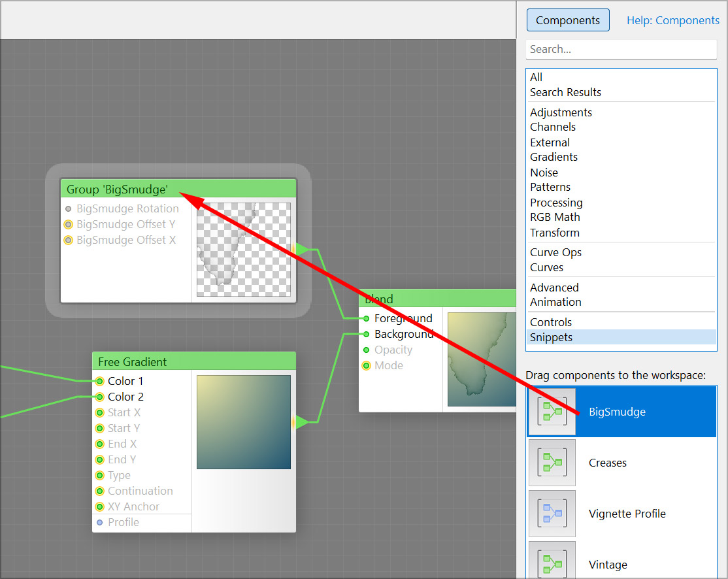Image resolution: width=728 pixels, height=579 pixels.
Task: Choose the Noise category in list
Action: pos(544,173)
